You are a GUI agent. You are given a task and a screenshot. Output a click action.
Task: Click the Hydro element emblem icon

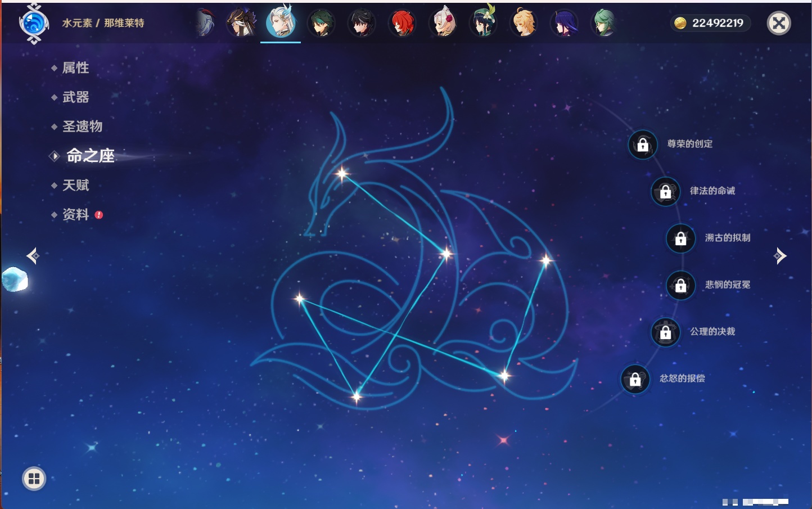tap(34, 24)
